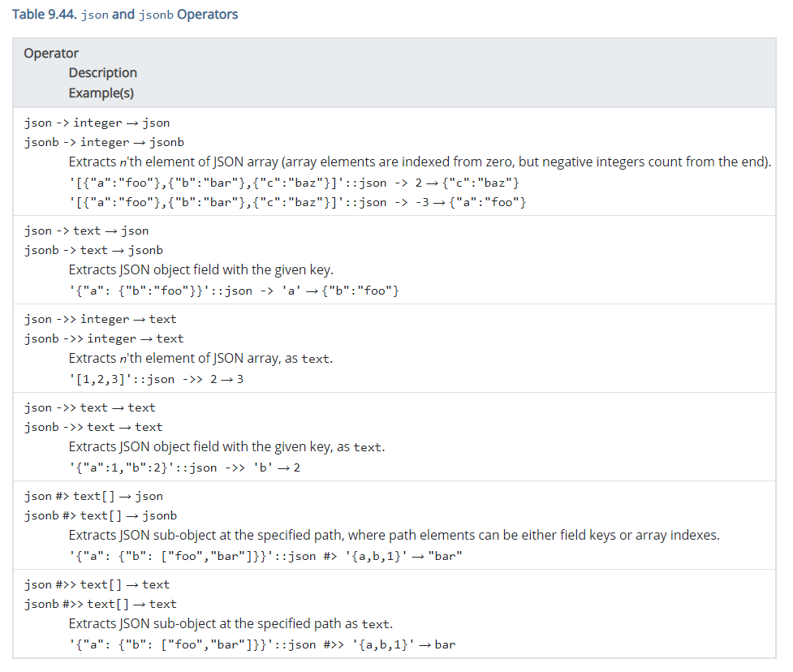Click the example ending in -> 2
Screen dimensions: 793x672
[x=295, y=182]
